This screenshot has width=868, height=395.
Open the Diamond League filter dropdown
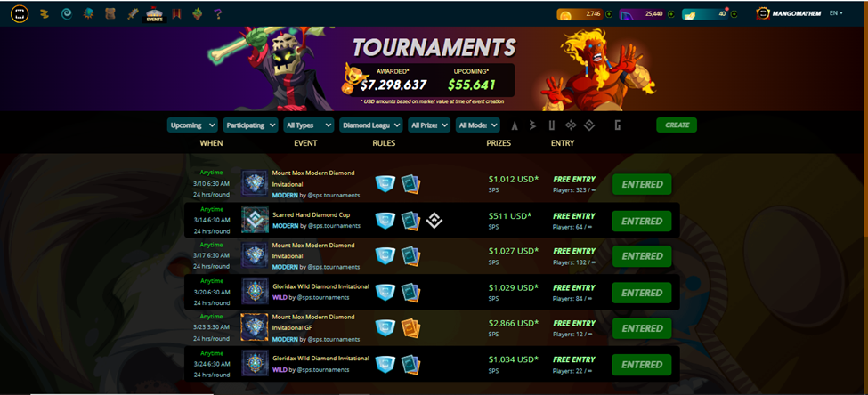[x=371, y=125]
